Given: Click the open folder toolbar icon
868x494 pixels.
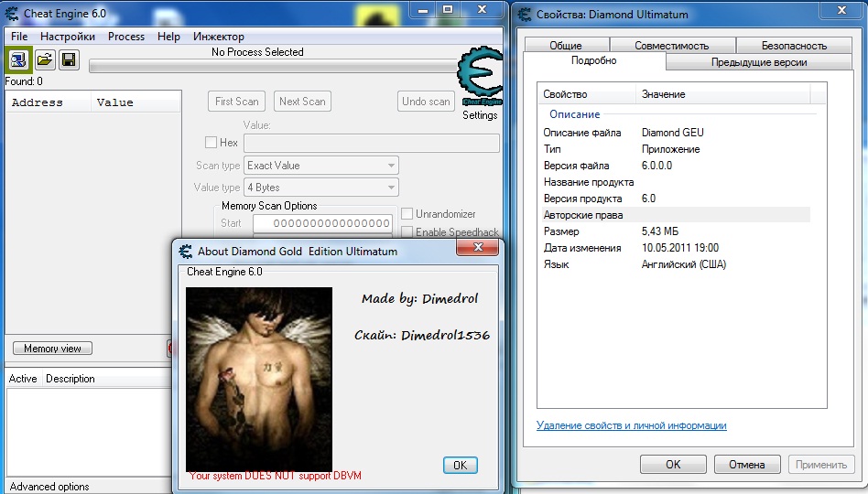Looking at the screenshot, I should click(x=44, y=59).
